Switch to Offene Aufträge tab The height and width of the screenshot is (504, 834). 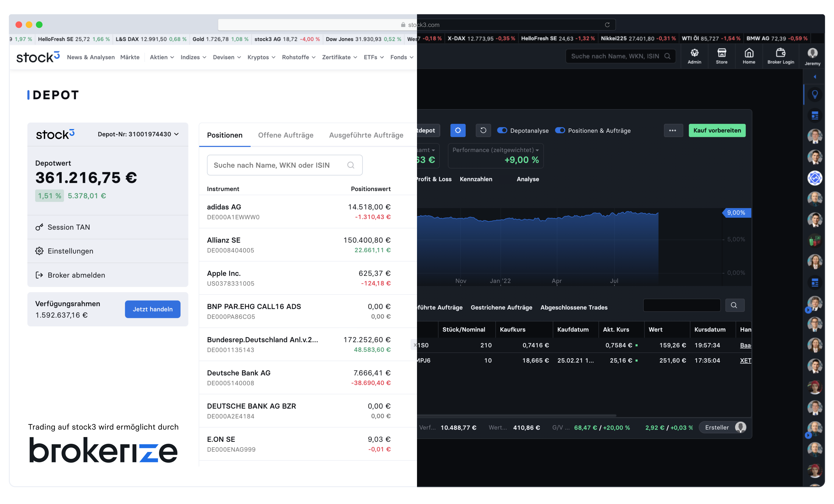(286, 135)
